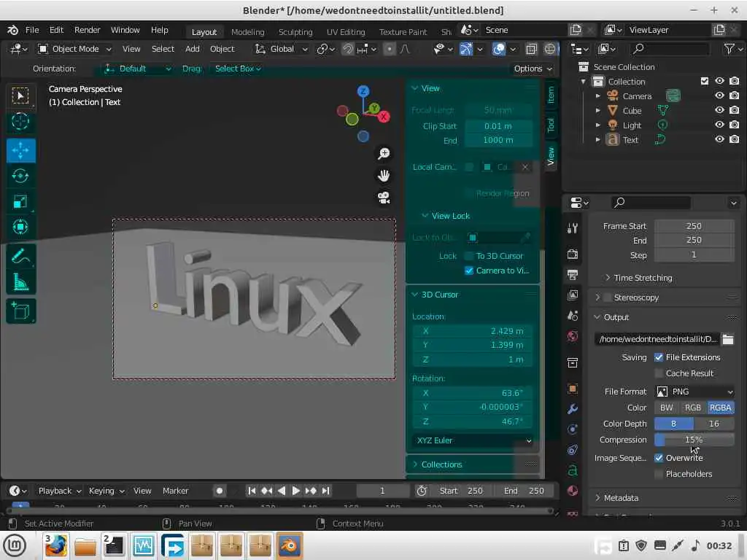Enable Lock To 3D Cursor checkbox

[469, 256]
